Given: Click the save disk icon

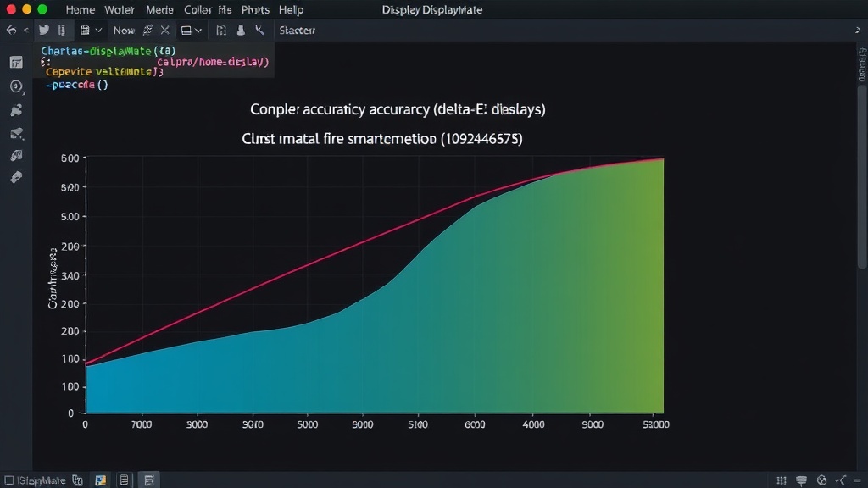Looking at the screenshot, I should (85, 30).
